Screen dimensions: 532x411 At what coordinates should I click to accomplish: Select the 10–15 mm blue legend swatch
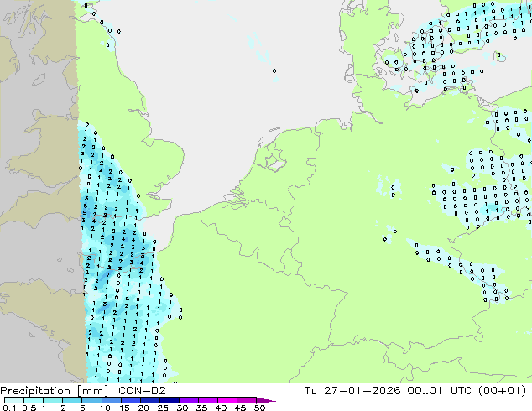(x=111, y=400)
